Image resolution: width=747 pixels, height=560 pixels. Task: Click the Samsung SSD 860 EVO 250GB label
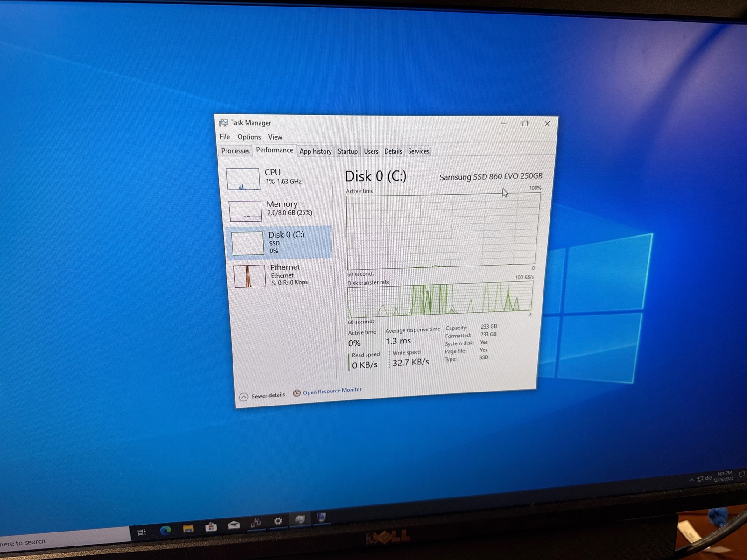coord(491,176)
